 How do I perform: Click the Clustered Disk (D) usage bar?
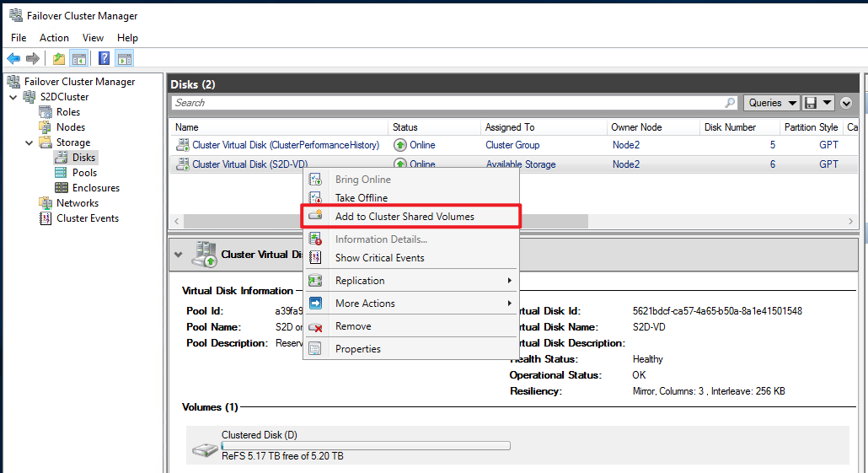click(x=366, y=445)
